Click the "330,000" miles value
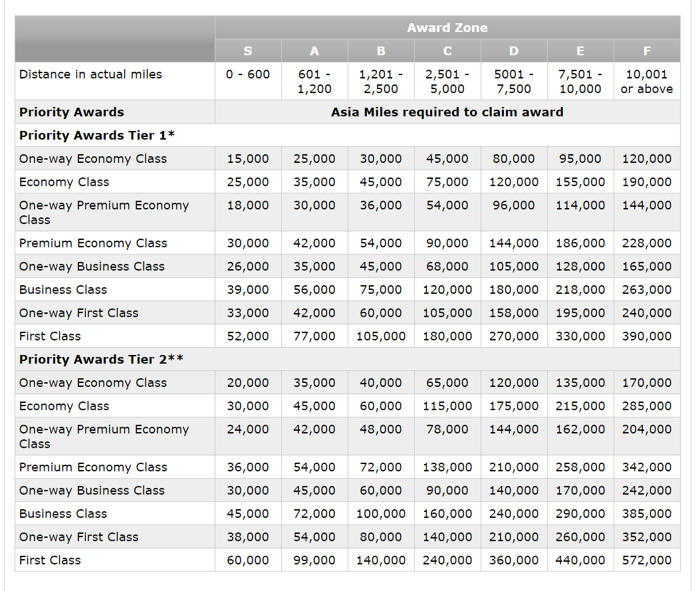Screen dimensions: 700x591 pyautogui.click(x=580, y=336)
